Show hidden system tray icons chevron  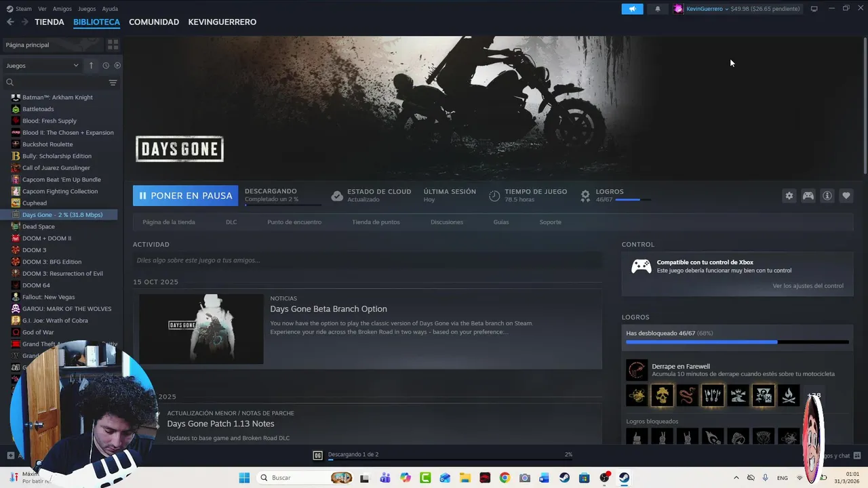coord(736,478)
